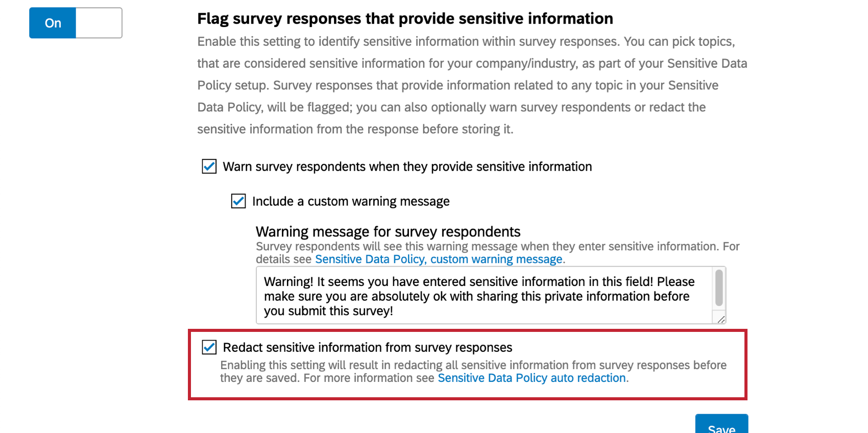This screenshot has width=868, height=433.
Task: Click the textarea resize handle
Action: (x=721, y=320)
